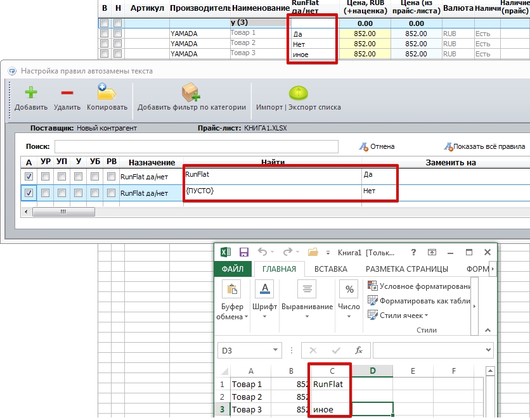Expand the Буфер обмена group arrow
This screenshot has height=420, width=530.
pos(246,317)
